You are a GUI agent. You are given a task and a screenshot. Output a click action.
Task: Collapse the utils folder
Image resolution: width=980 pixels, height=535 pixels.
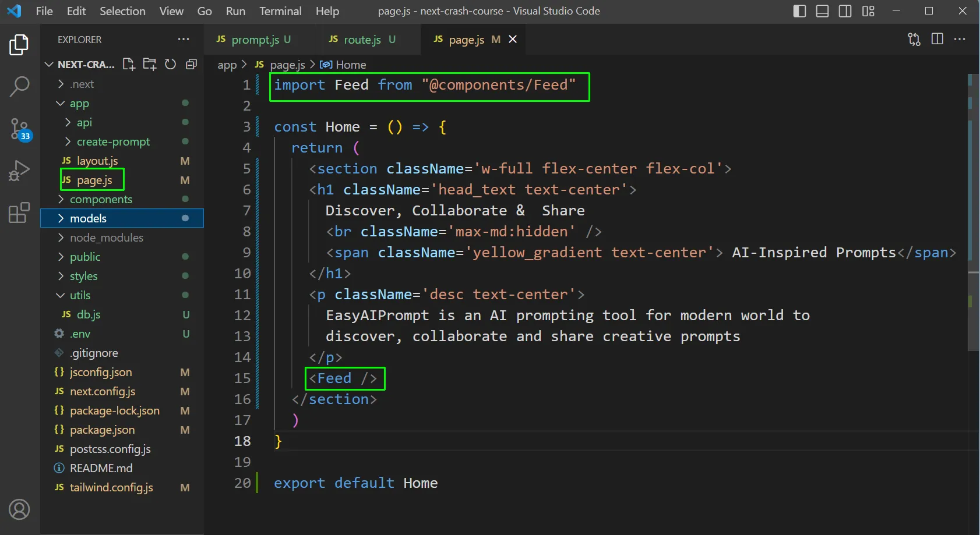(x=122, y=295)
